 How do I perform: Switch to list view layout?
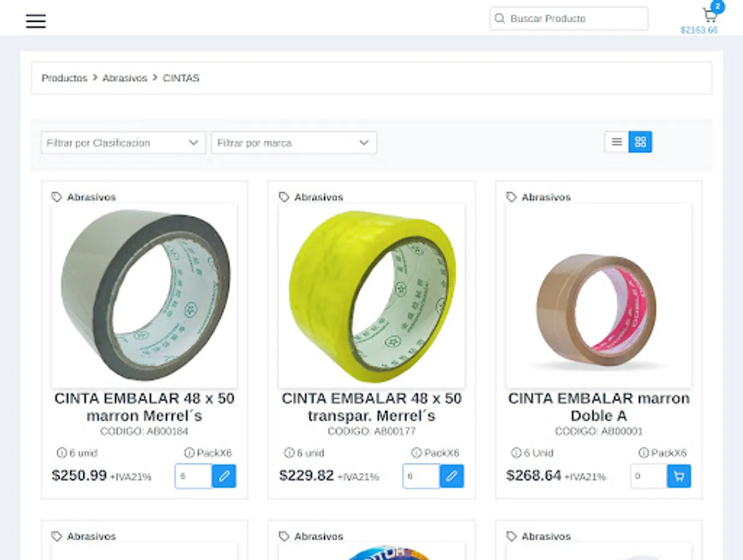[x=617, y=142]
